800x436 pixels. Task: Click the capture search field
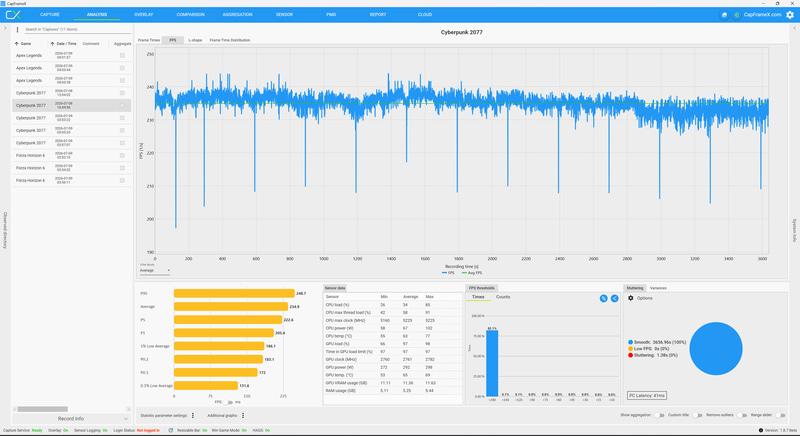point(77,30)
